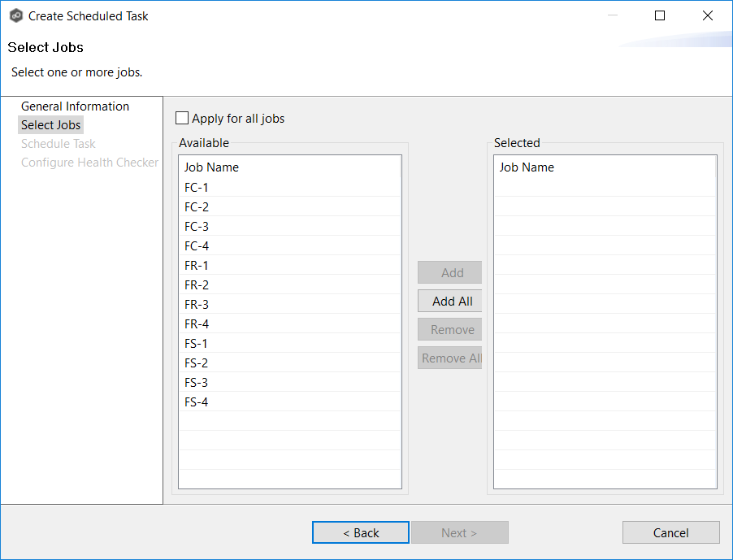Select job FR-4 from the Available list

click(x=196, y=323)
